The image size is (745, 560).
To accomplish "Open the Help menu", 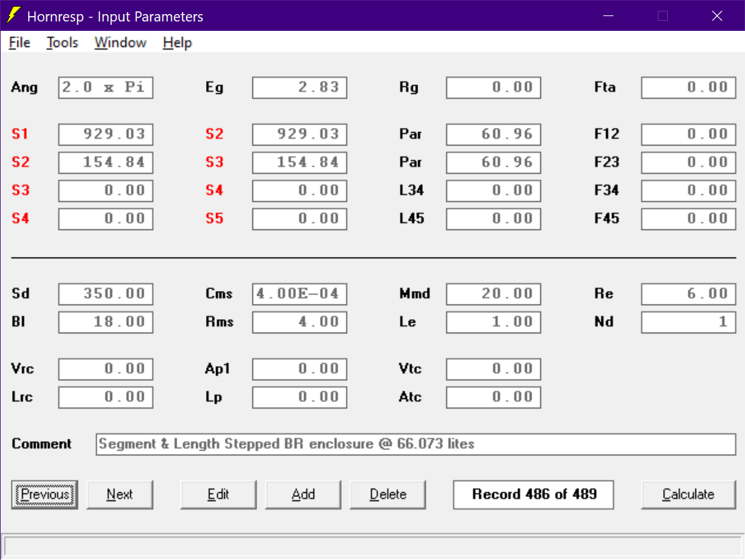I will tap(177, 43).
